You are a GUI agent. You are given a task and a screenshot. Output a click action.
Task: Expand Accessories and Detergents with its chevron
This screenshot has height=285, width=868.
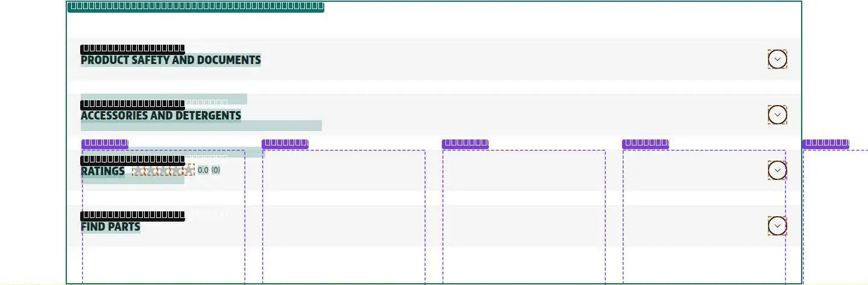(x=778, y=115)
